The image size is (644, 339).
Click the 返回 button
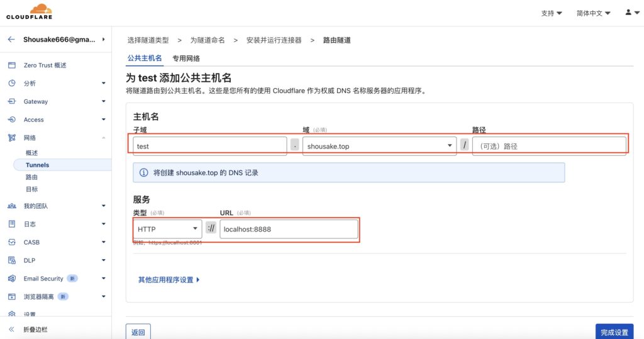138,332
